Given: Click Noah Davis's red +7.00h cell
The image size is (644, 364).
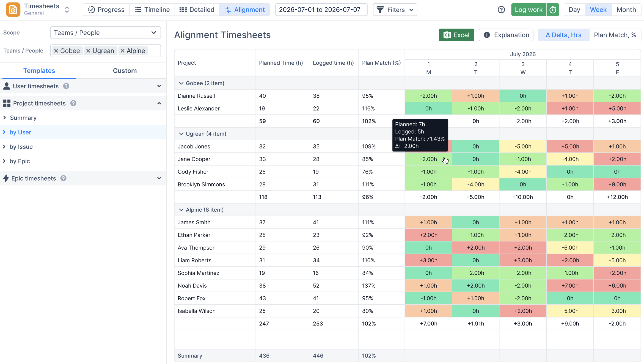Looking at the screenshot, I should point(570,286).
